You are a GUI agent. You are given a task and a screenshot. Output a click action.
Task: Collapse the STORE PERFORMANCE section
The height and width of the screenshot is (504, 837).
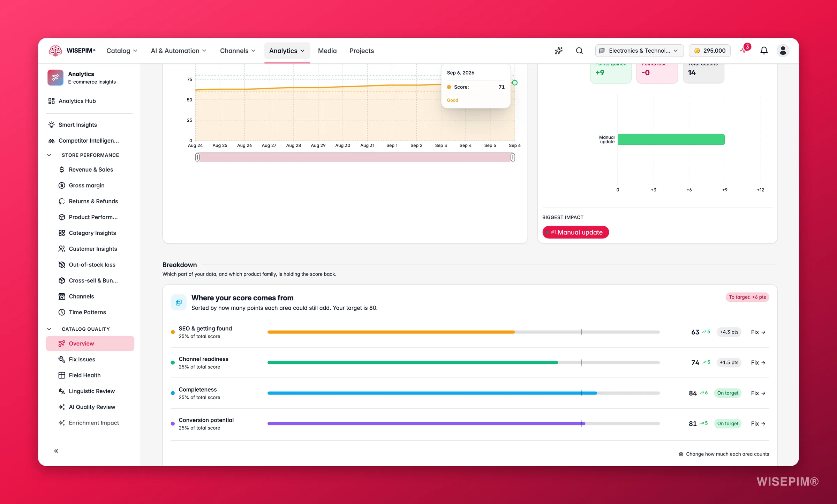point(49,155)
